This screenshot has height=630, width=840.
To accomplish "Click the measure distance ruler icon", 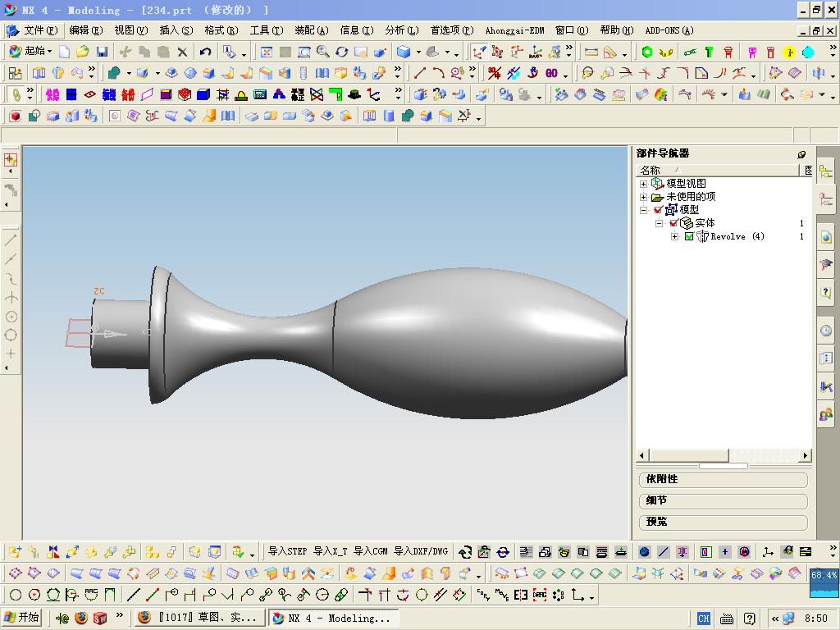I will point(591,52).
